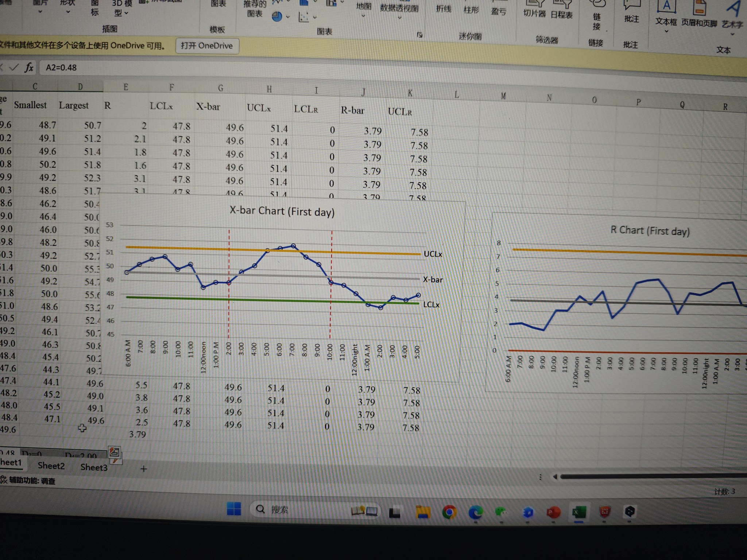Expand the 数据透视图 dropdown arrow

click(399, 17)
